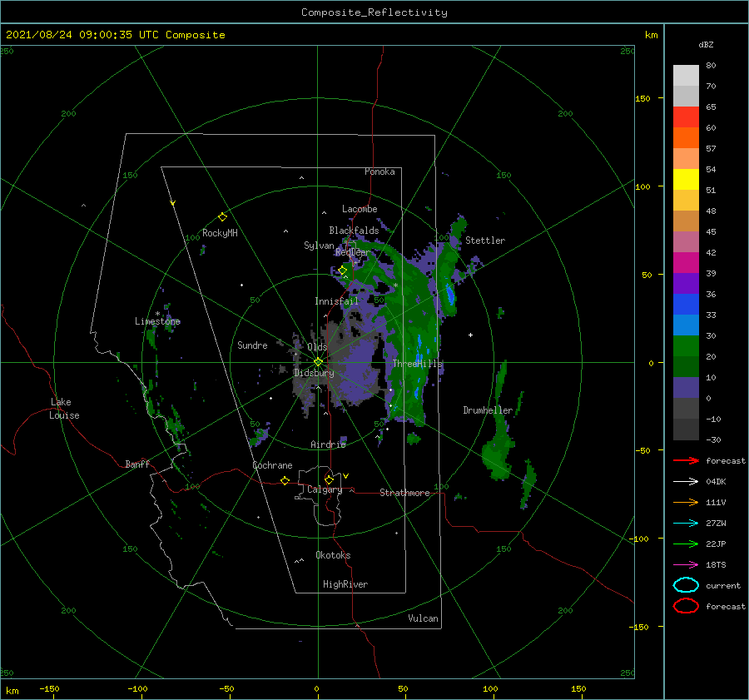The height and width of the screenshot is (700, 749).
Task: Click the white plus marker east of ThreeHills
Action: [470, 335]
